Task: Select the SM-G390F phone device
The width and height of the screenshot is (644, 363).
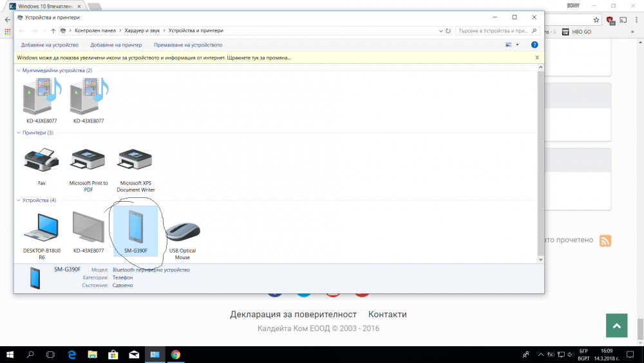Action: click(x=135, y=231)
